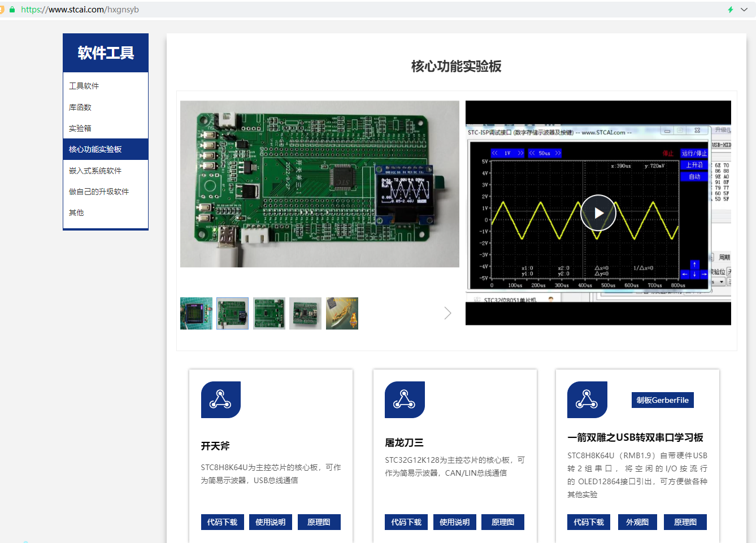Select the fifth thumbnail with the golden ship

[x=342, y=313]
